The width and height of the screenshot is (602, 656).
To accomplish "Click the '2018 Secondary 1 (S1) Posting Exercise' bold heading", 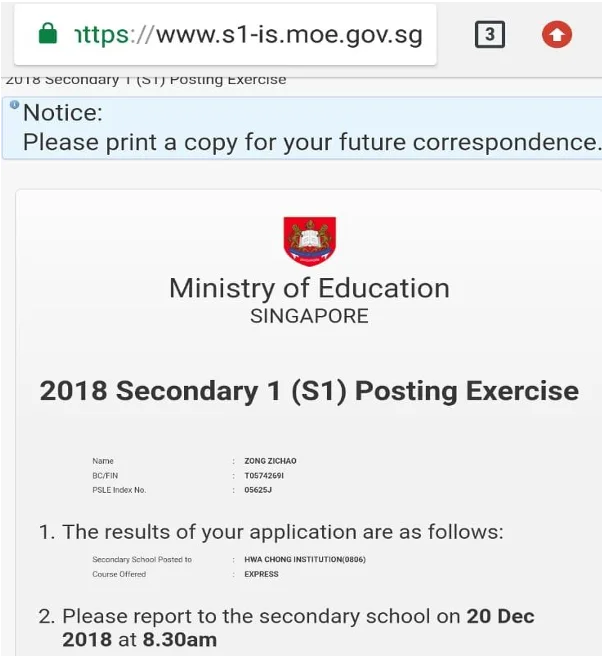I will click(309, 390).
